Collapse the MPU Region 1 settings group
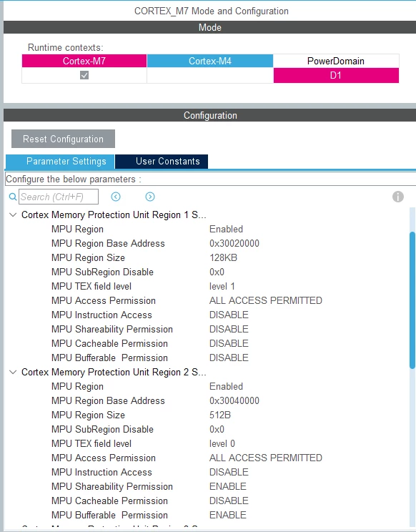Viewport: 416px width, 532px height. [13, 215]
